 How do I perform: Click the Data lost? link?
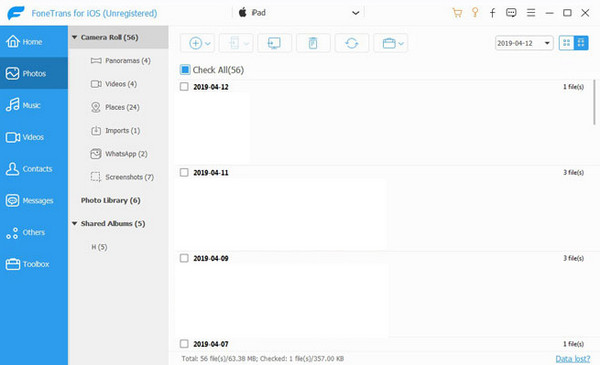pyautogui.click(x=573, y=358)
